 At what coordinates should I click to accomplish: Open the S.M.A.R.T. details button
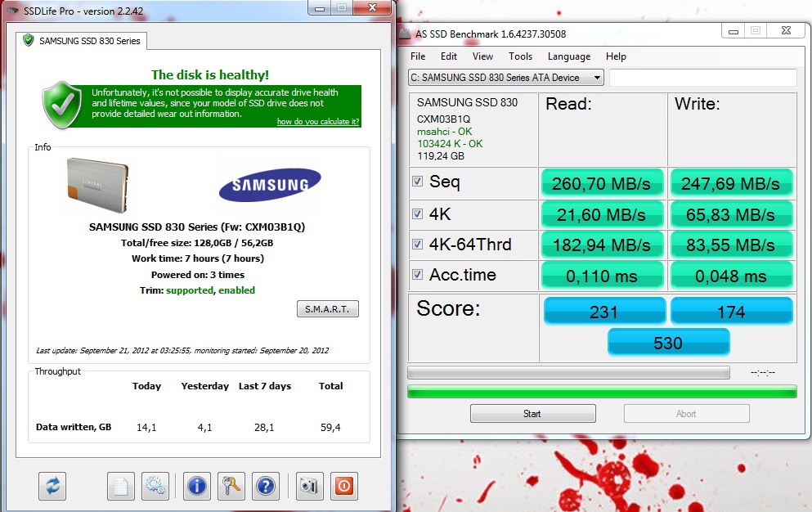pos(328,309)
